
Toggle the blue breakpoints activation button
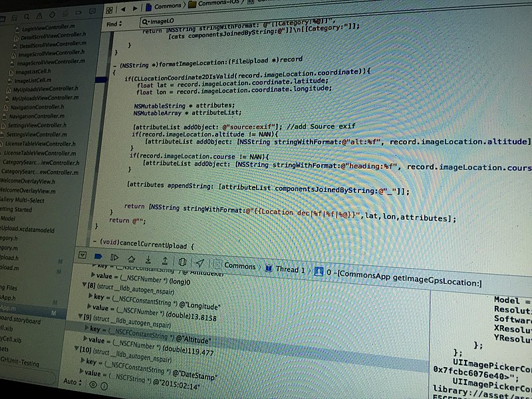point(98,256)
